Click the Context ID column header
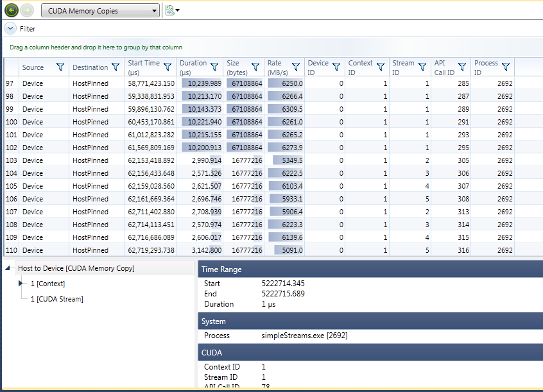The width and height of the screenshot is (543, 392). pyautogui.click(x=360, y=67)
